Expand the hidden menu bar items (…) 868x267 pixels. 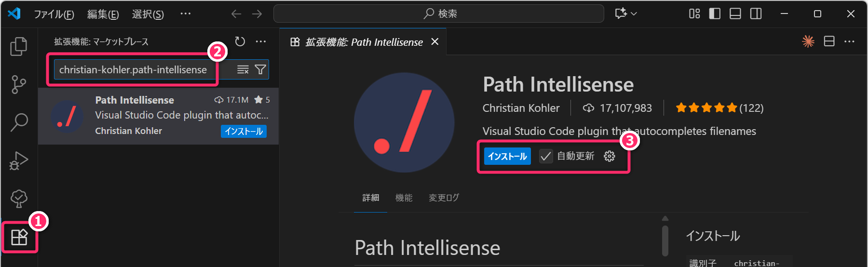[x=185, y=14]
